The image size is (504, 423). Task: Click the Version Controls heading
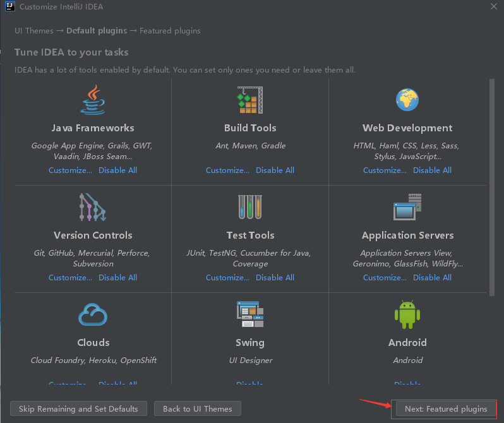click(93, 235)
